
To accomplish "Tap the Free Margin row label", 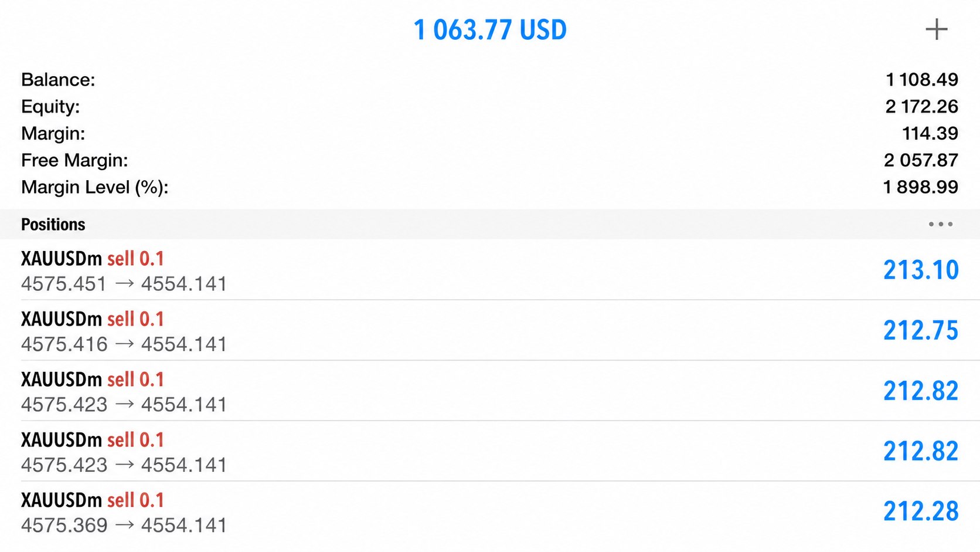I will tap(74, 161).
